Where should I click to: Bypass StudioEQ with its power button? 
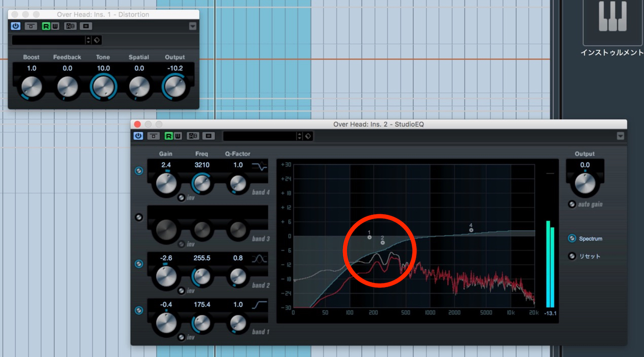(138, 136)
